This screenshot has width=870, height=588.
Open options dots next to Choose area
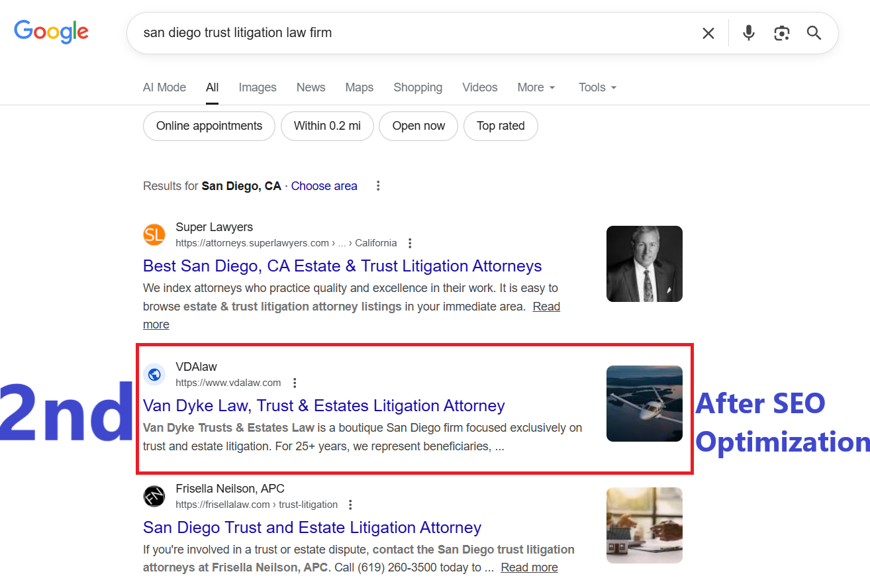click(378, 186)
